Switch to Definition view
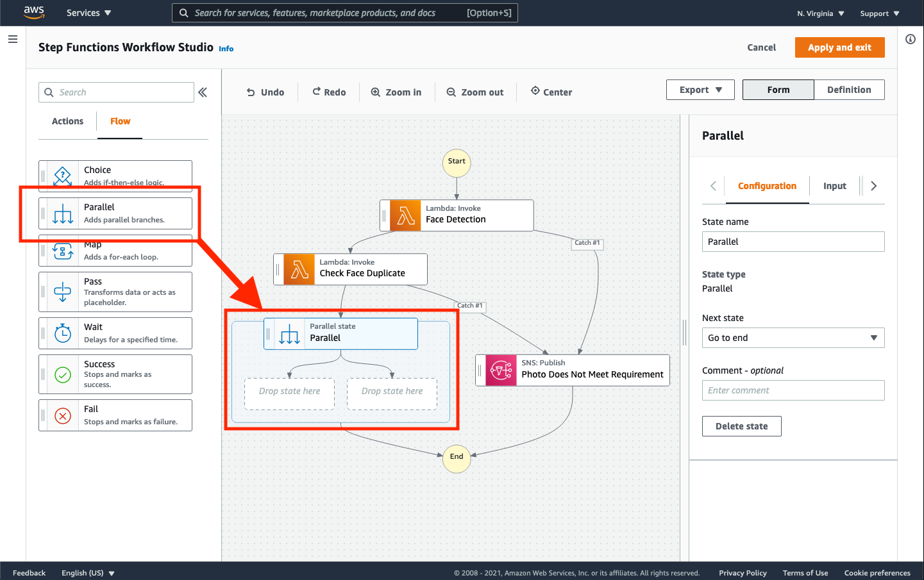924x580 pixels. [849, 90]
